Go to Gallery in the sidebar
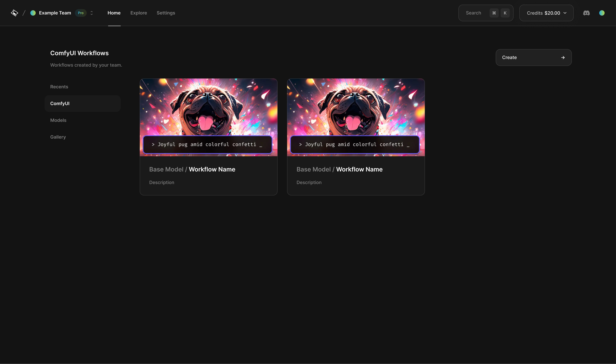Viewport: 616px width, 364px height. coord(58,137)
